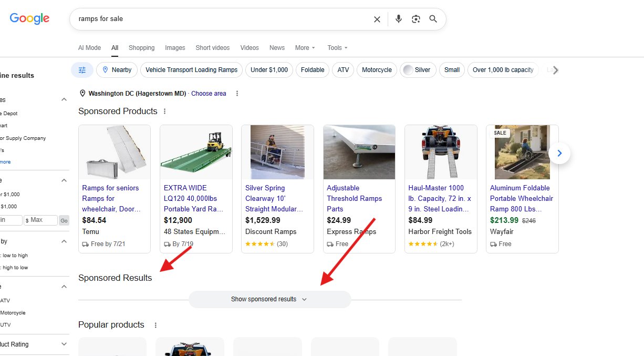
Task: Click Haul-Master truck loading ramp thumbnail
Action: point(441,152)
